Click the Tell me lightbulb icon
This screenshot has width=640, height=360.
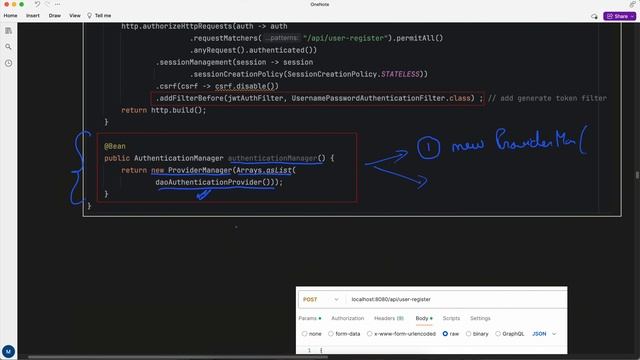[89, 16]
